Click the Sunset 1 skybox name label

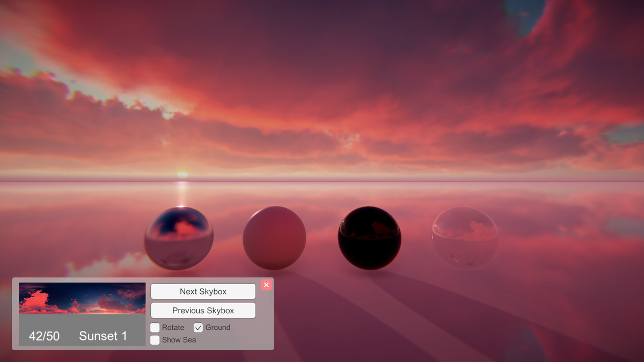click(x=103, y=336)
